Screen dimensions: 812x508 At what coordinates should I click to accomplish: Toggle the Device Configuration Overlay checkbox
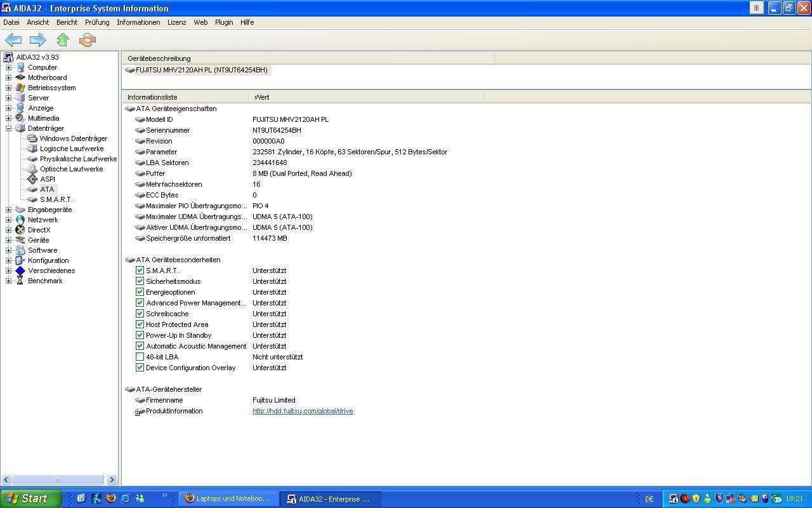click(140, 368)
